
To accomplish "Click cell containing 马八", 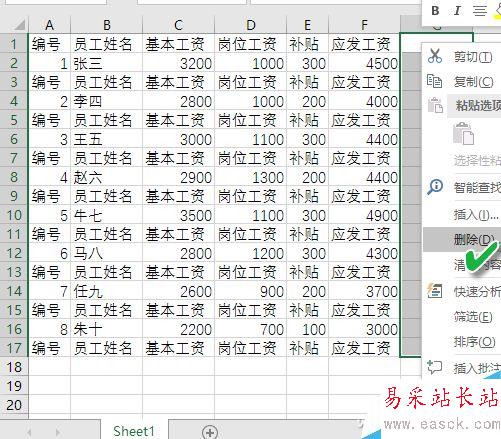I will click(107, 253).
